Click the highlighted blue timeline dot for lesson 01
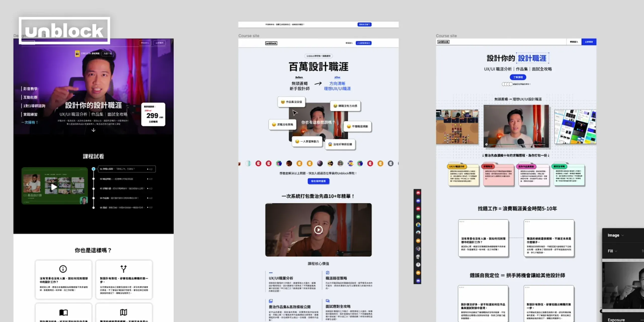644x322 pixels. tap(94, 169)
